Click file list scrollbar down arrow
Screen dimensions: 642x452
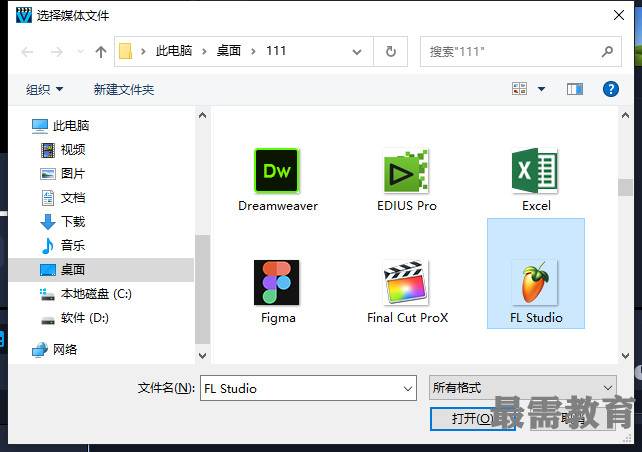(625, 355)
